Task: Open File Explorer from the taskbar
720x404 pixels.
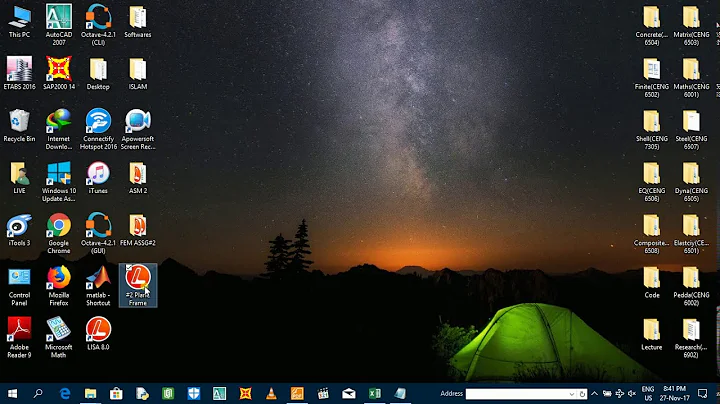Action: pyautogui.click(x=90, y=393)
